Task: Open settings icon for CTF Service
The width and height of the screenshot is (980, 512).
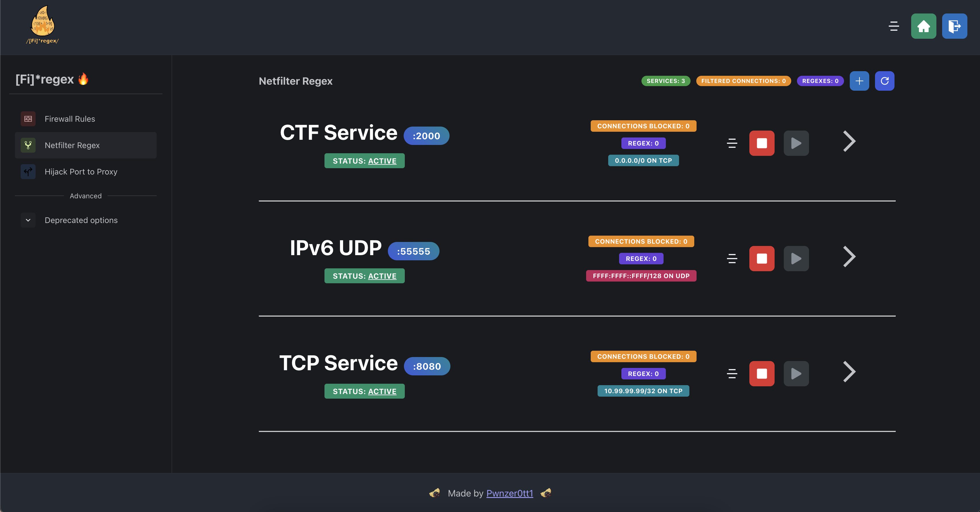Action: [732, 143]
